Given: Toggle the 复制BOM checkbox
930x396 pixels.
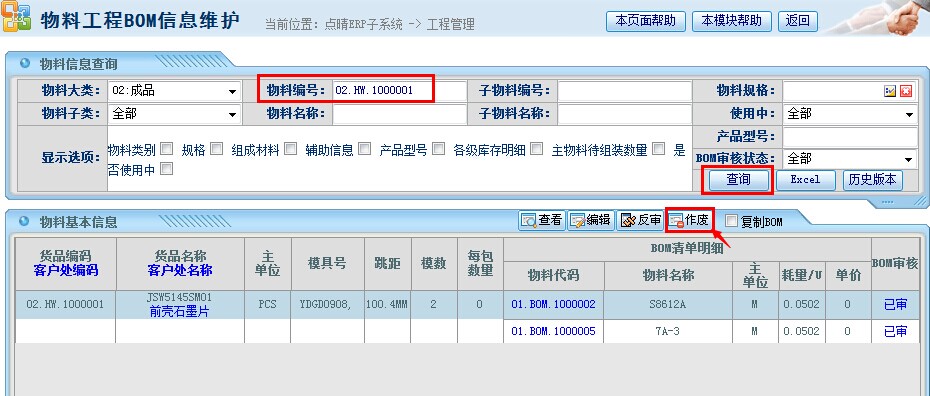Looking at the screenshot, I should click(732, 221).
